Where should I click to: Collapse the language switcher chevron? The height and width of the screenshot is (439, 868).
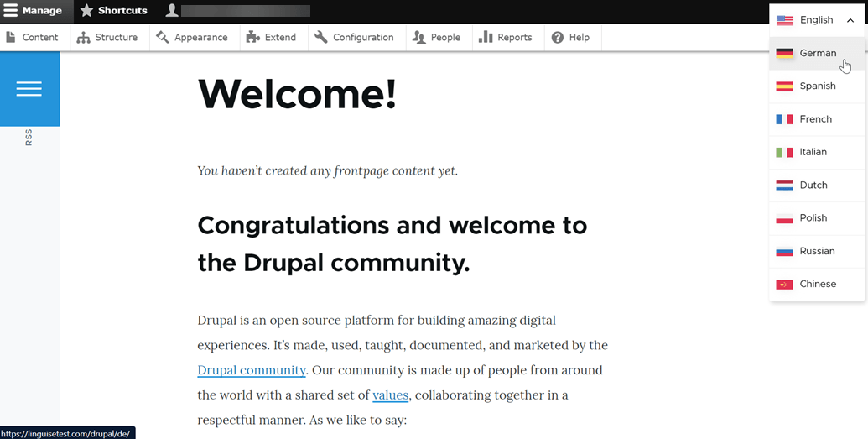coord(850,20)
